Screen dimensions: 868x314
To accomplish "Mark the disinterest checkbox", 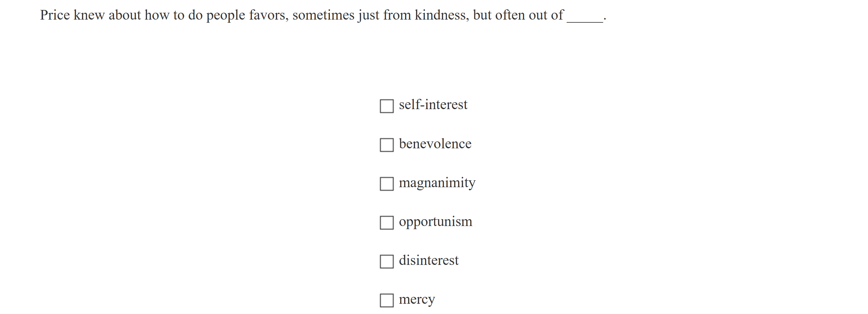I will coord(386,261).
